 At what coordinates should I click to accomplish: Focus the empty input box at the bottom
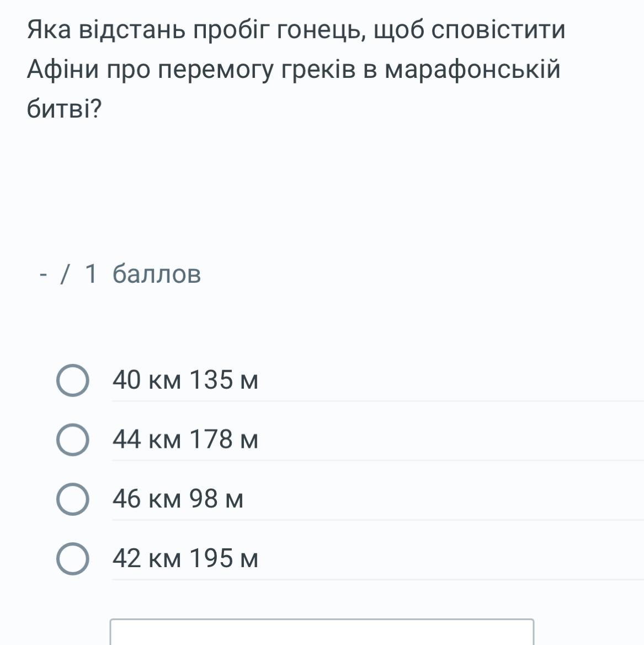[322, 632]
